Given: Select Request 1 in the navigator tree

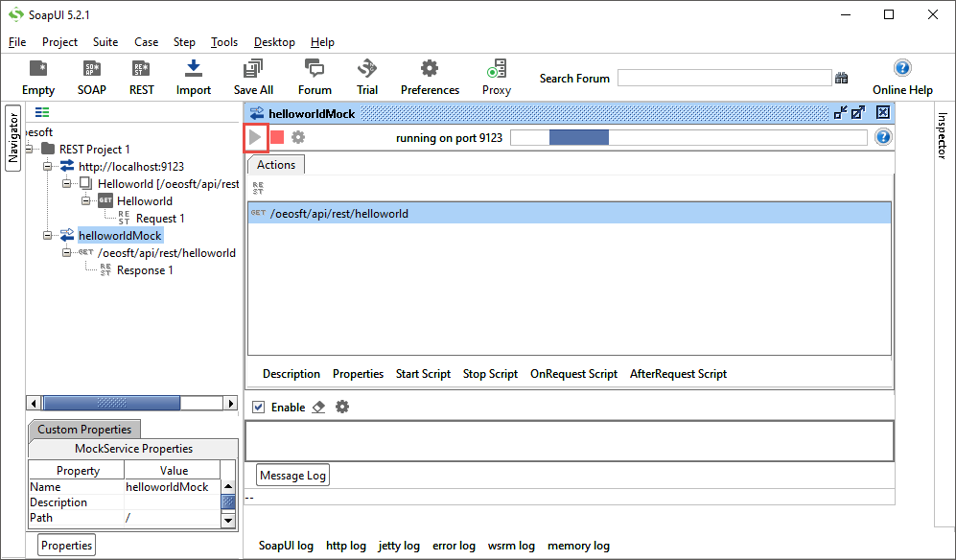Looking at the screenshot, I should [x=160, y=219].
